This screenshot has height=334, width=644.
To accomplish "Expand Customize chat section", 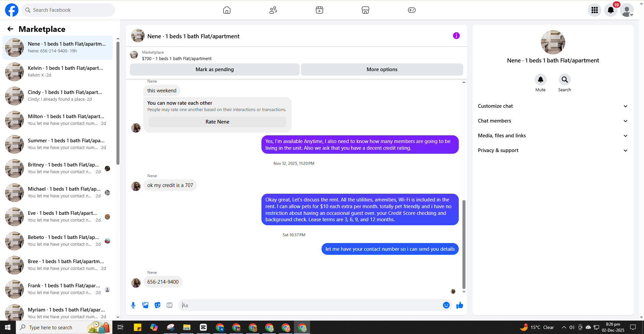I will (553, 106).
